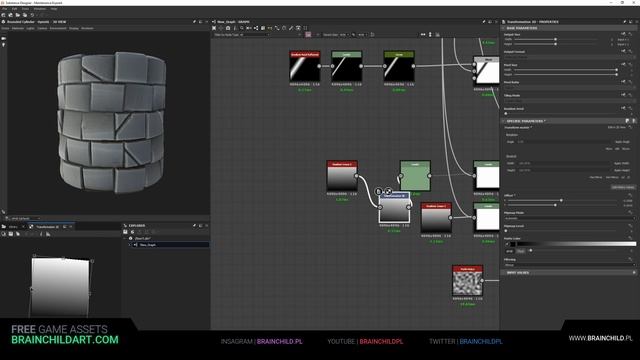Collapse the Specific Parameters section
640x360 pixels.
(502, 121)
